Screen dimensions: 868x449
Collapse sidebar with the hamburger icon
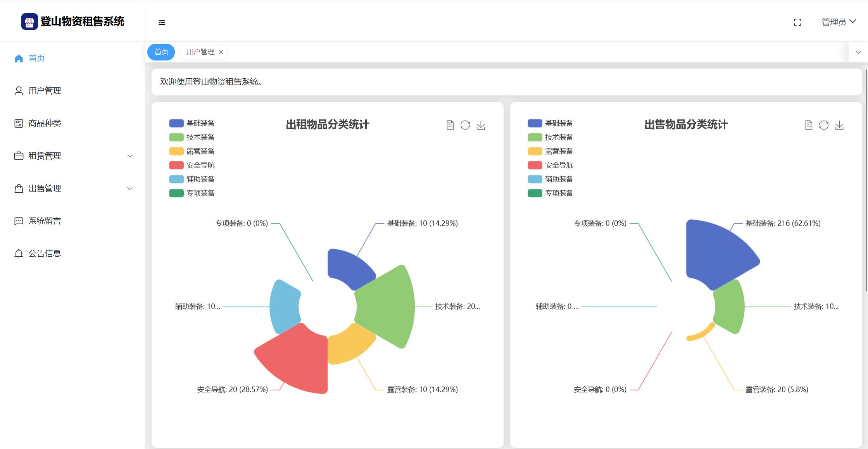[x=162, y=22]
